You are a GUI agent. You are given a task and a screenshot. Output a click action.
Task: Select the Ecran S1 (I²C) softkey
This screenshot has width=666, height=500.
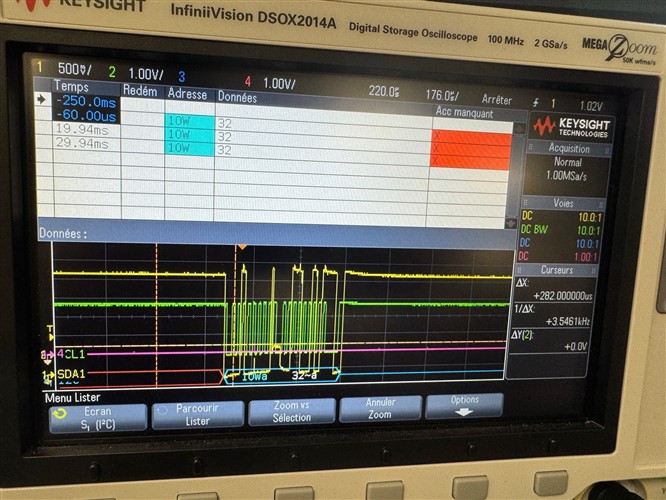[98, 418]
